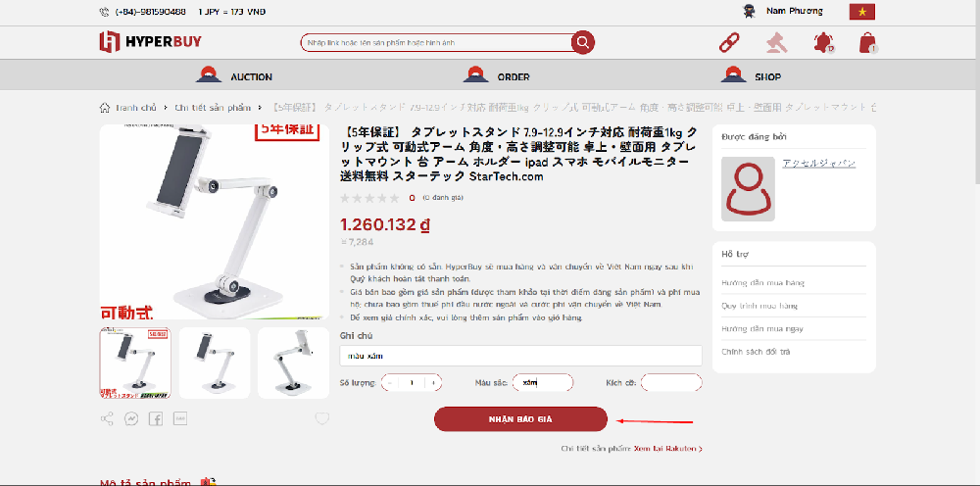Click the Màu sắc color input field
The width and height of the screenshot is (980, 486).
tap(543, 382)
